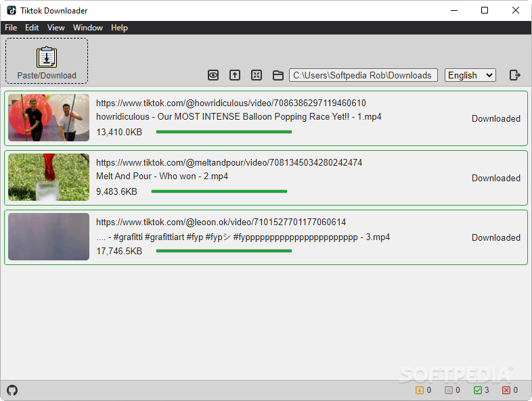Click the 'Melt And Pour - Who won - 2.mp4' name
The height and width of the screenshot is (401, 532).
pos(162,176)
